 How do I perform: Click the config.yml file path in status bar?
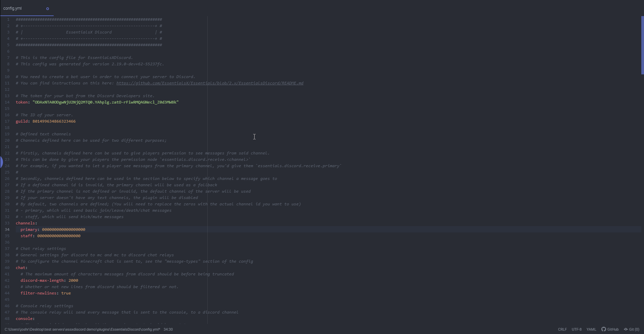82,329
